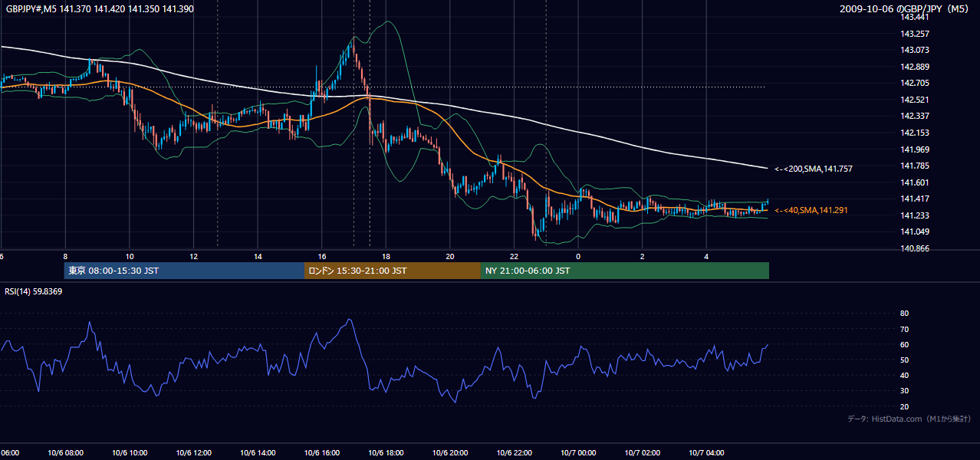Click hour tick 10 under price chart
This screenshot has width=980, height=460.
pos(130,256)
